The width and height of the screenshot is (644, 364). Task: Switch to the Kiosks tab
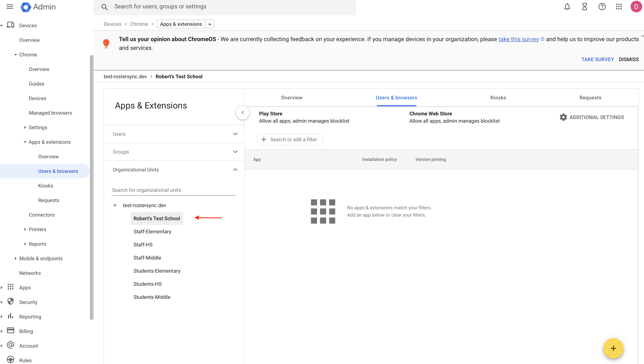click(498, 98)
